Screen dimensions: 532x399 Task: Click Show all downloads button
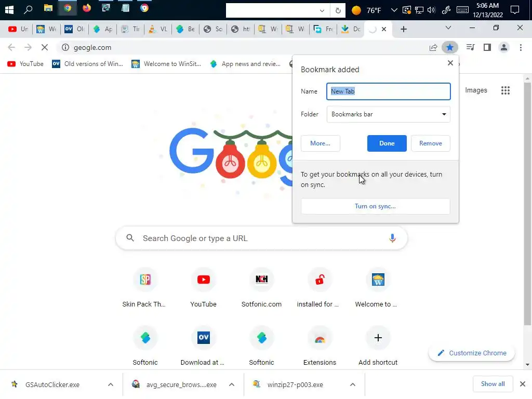click(x=493, y=384)
